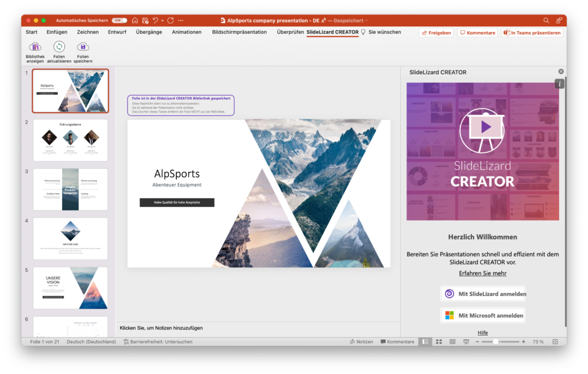The width and height of the screenshot is (588, 374).
Task: Click Folie 1 von 21 in status bar
Action: click(x=45, y=342)
